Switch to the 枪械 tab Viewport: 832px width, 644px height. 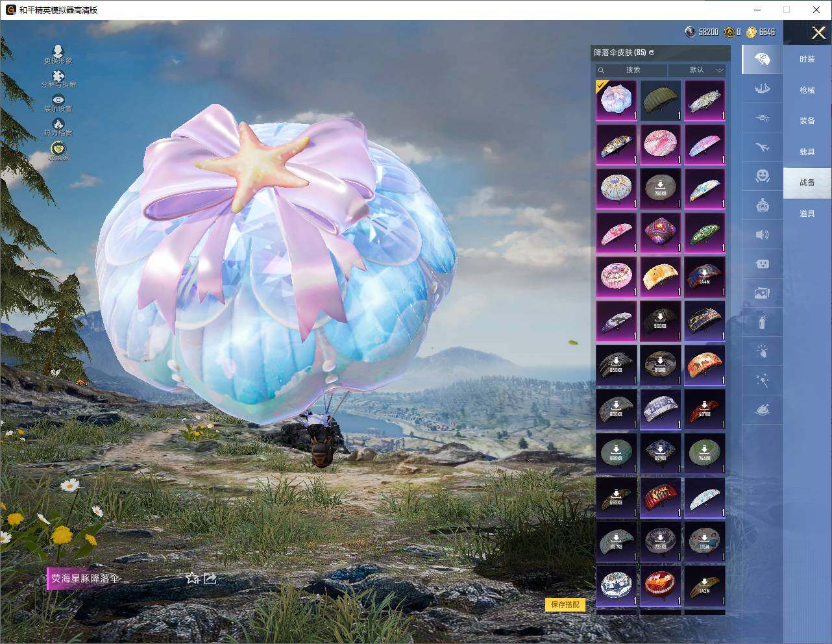pyautogui.click(x=807, y=90)
